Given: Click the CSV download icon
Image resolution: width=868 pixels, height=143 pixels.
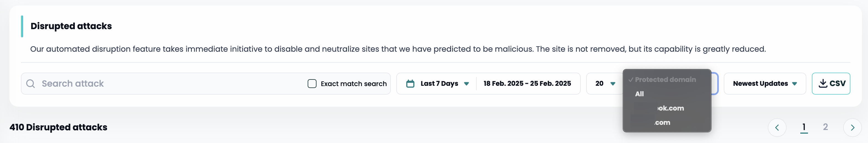Looking at the screenshot, I should 823,83.
